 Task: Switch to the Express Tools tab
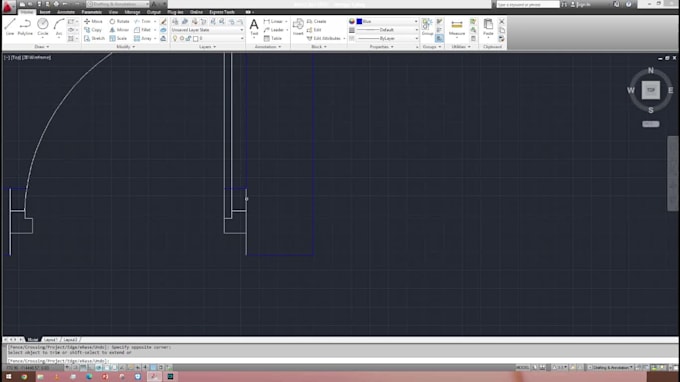point(222,12)
